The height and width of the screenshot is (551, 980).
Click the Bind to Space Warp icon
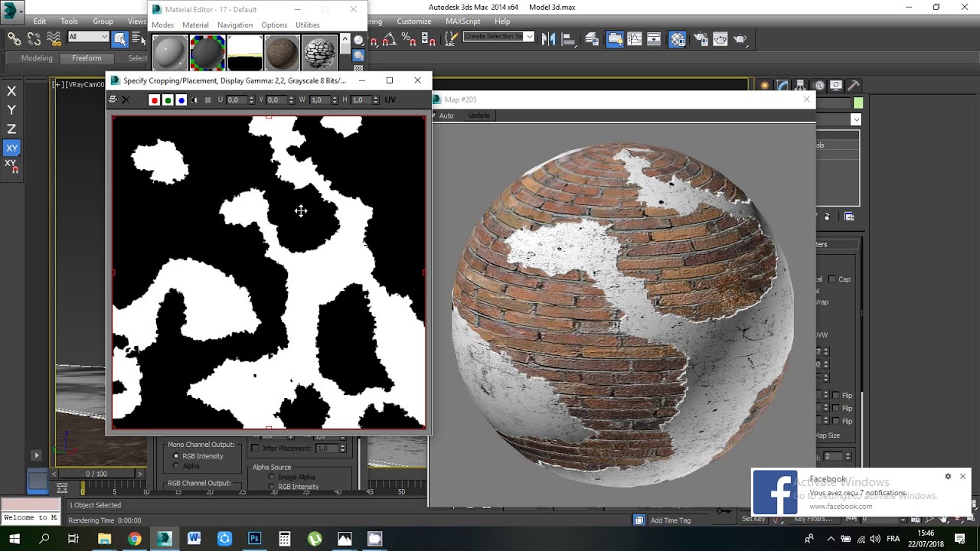[54, 39]
